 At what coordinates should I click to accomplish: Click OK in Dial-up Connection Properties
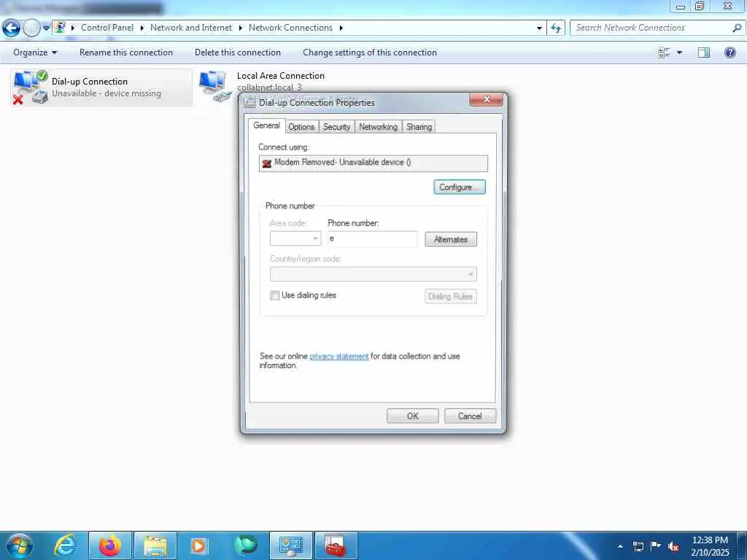[x=413, y=416]
